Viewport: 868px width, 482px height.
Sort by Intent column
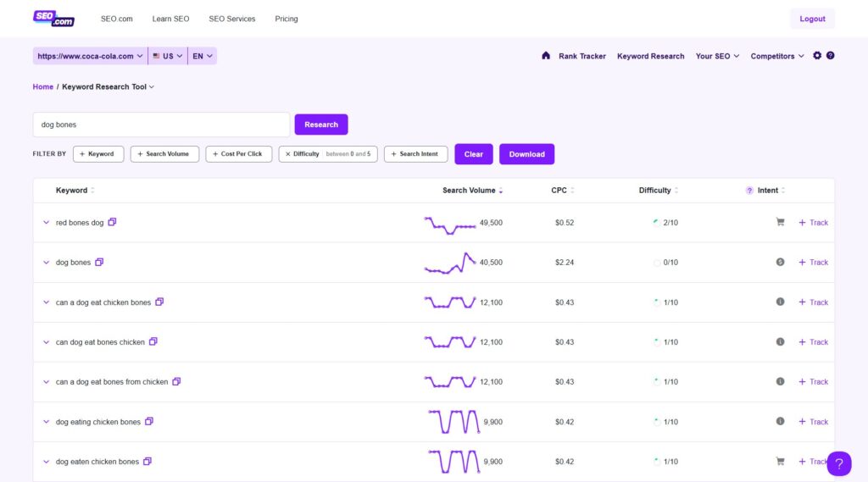(783, 191)
